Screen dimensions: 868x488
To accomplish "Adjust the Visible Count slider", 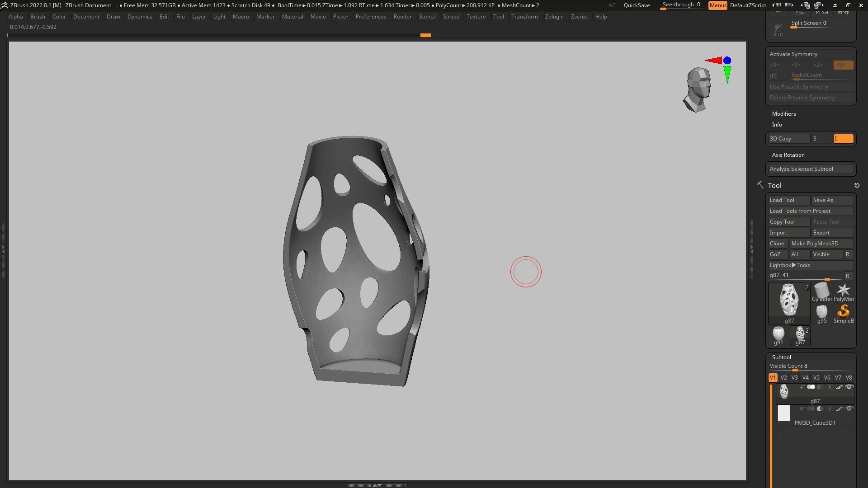I will pyautogui.click(x=811, y=367).
